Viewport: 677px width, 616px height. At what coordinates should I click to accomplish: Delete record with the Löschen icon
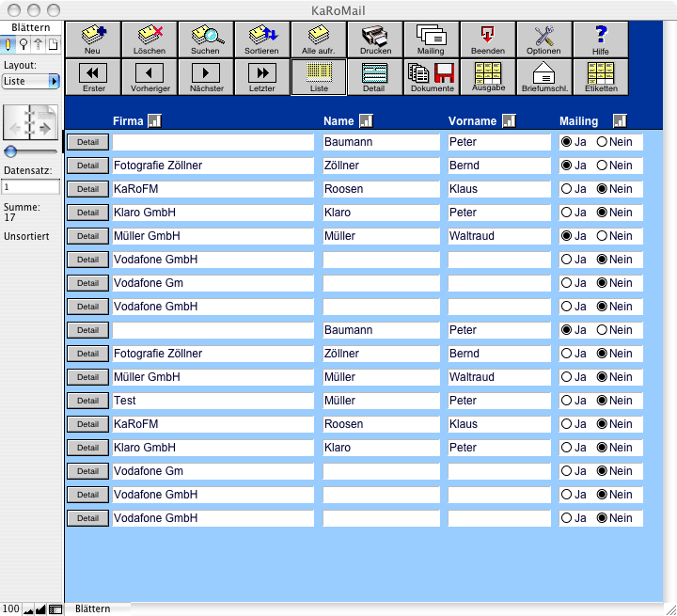149,39
